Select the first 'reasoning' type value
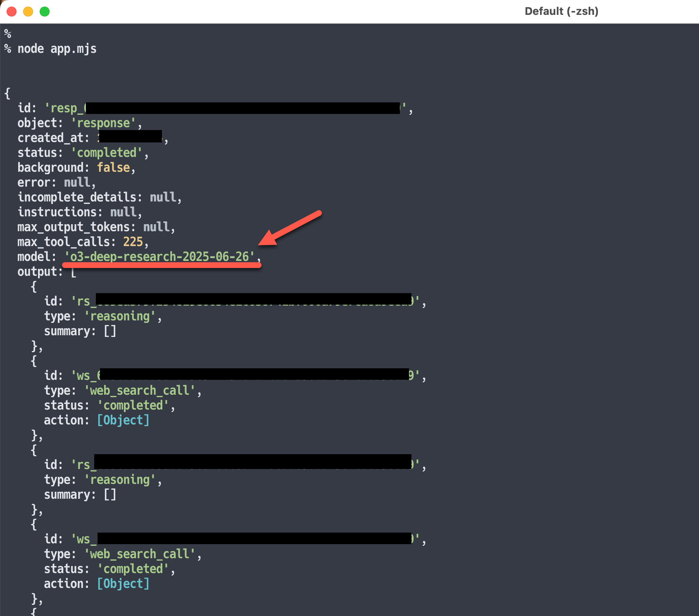Screen dimensions: 699x616 (121, 316)
